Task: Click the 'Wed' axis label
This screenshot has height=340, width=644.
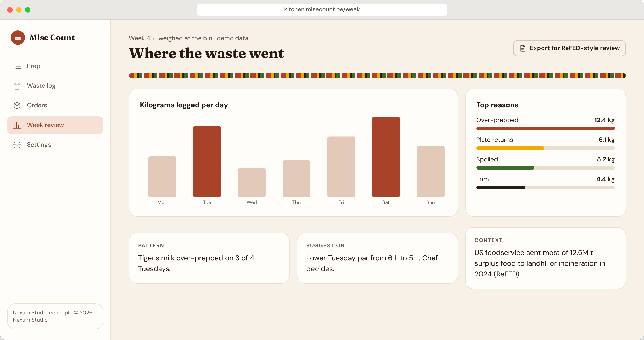Action: [252, 202]
